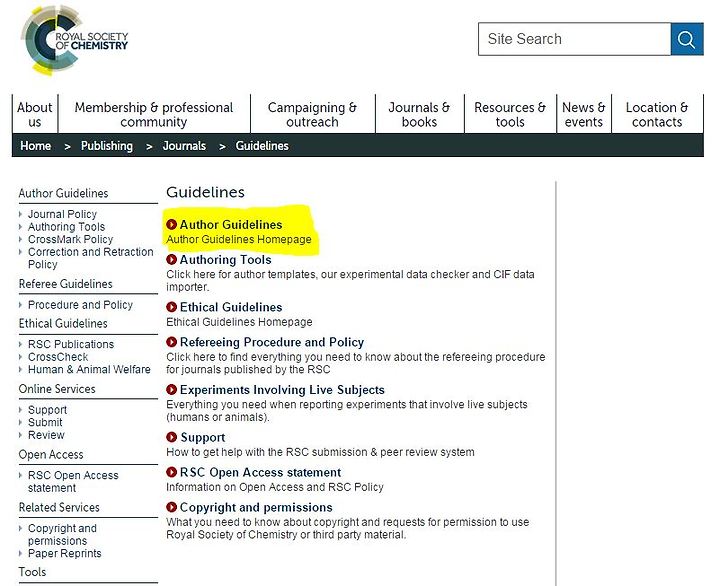Open Membership & professional community menu
Viewport: 720px width, 586px height.
click(x=154, y=114)
